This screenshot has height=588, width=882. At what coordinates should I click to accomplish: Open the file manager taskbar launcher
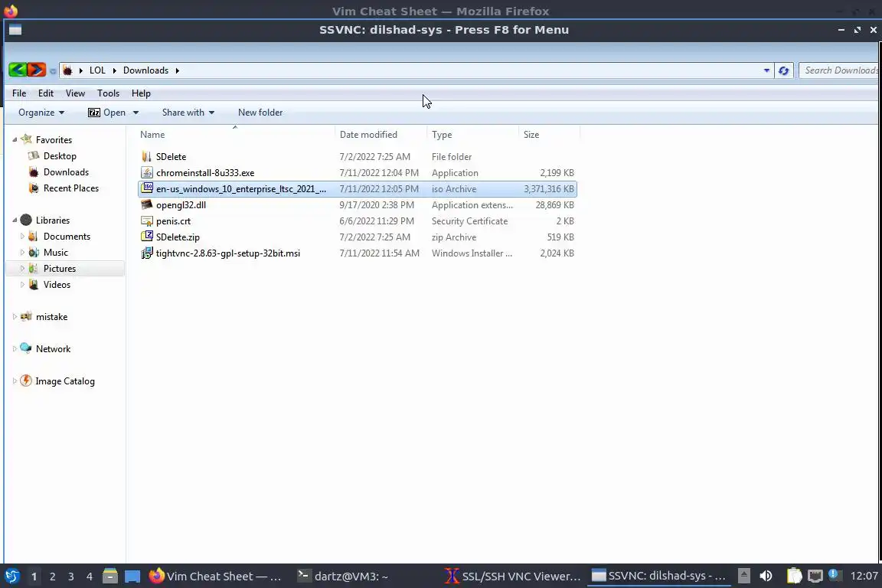point(110,577)
